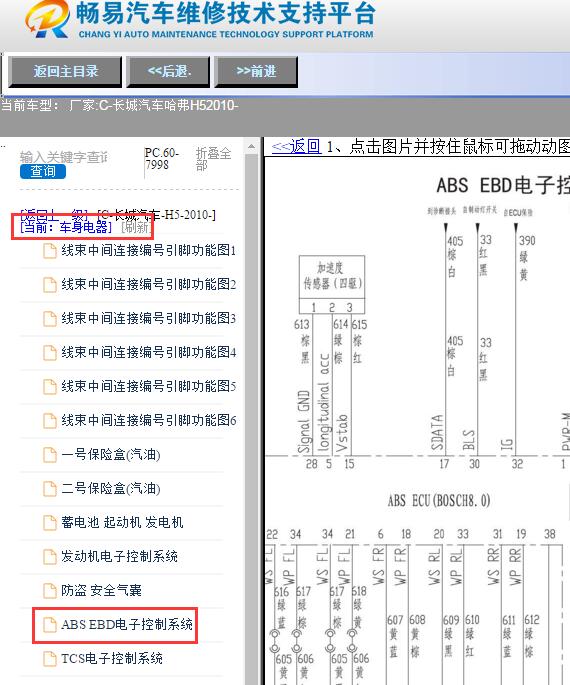Screen dimensions: 570x685
Task: Select ABS EBD电子控制系统 entry
Action: [127, 624]
